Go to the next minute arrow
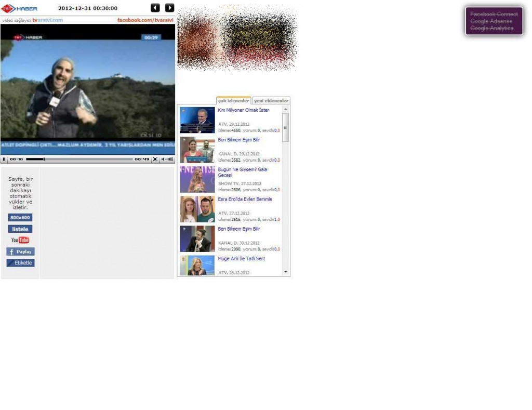 pos(169,8)
